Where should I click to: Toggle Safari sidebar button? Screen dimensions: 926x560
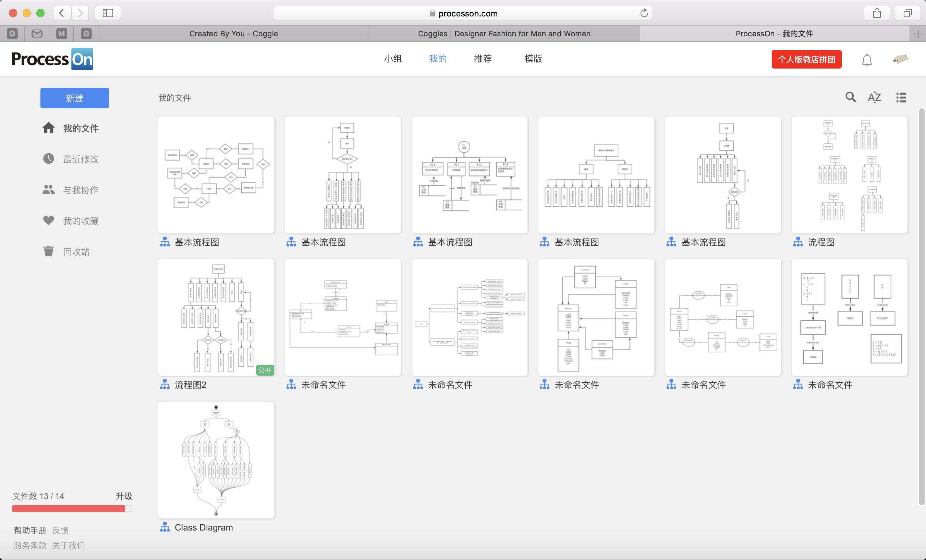pyautogui.click(x=108, y=13)
